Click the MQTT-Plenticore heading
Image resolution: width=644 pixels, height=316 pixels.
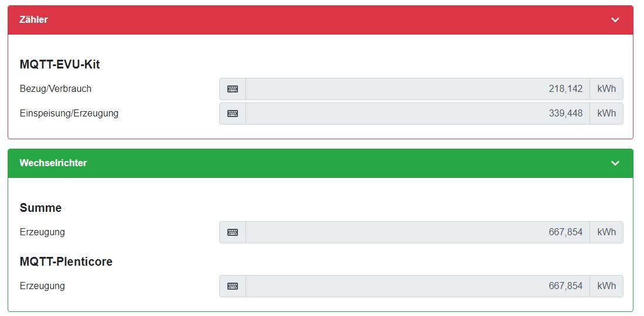66,262
